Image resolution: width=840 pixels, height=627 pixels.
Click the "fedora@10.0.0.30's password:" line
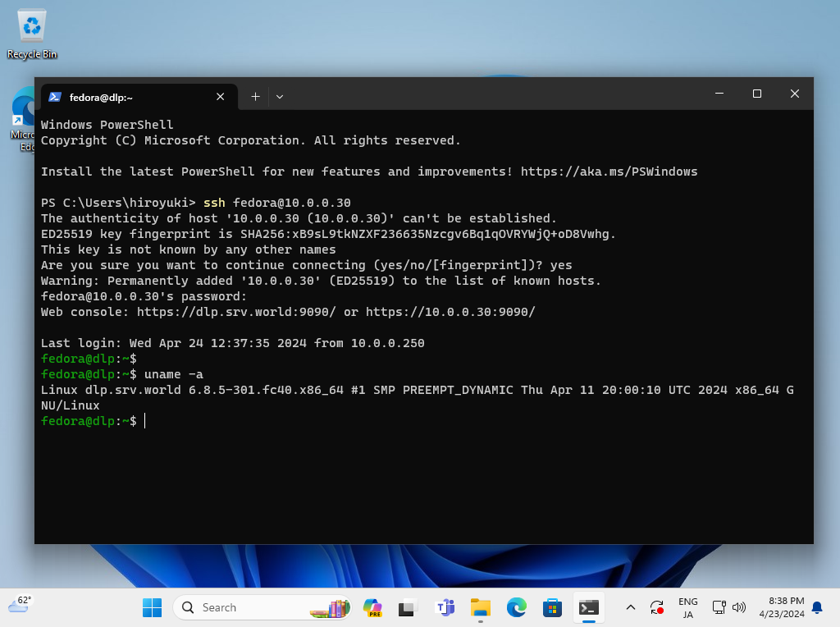(x=144, y=296)
